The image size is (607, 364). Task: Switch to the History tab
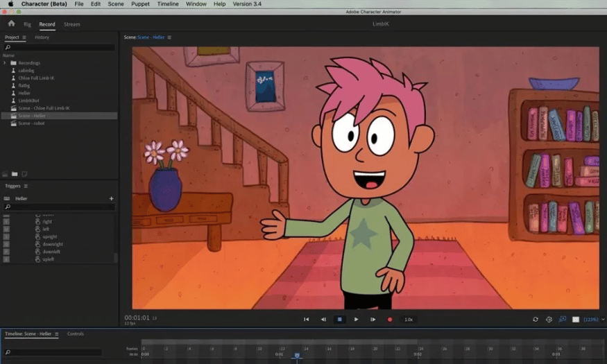click(x=42, y=37)
